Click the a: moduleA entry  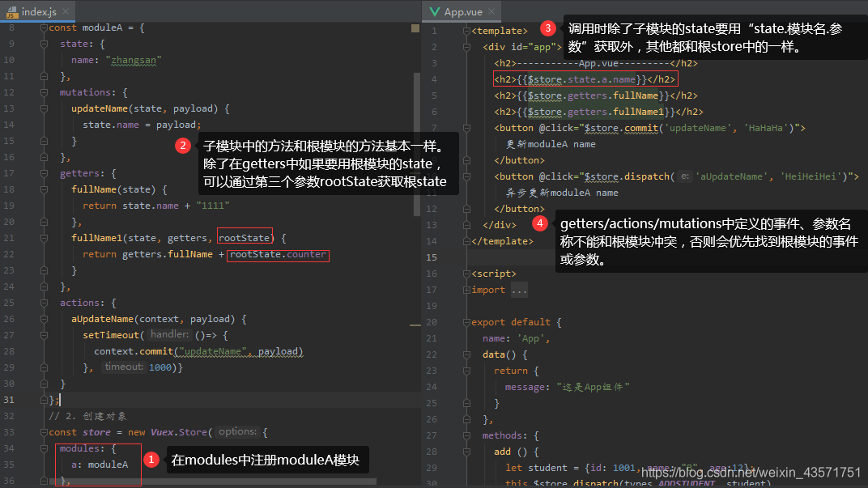100,465
